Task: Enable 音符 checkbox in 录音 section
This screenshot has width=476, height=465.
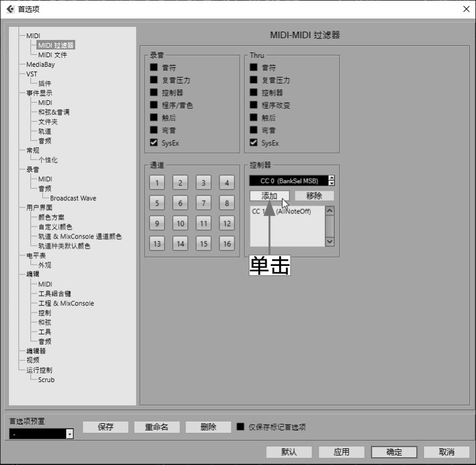Action: (154, 67)
